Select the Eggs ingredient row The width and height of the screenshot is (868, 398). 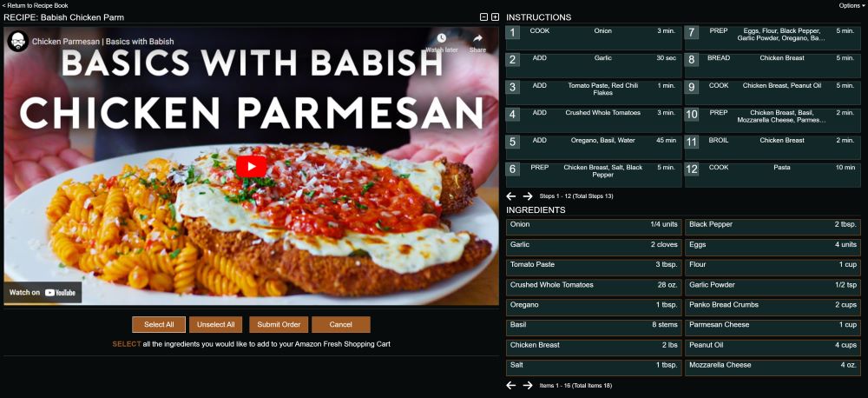[x=773, y=247]
